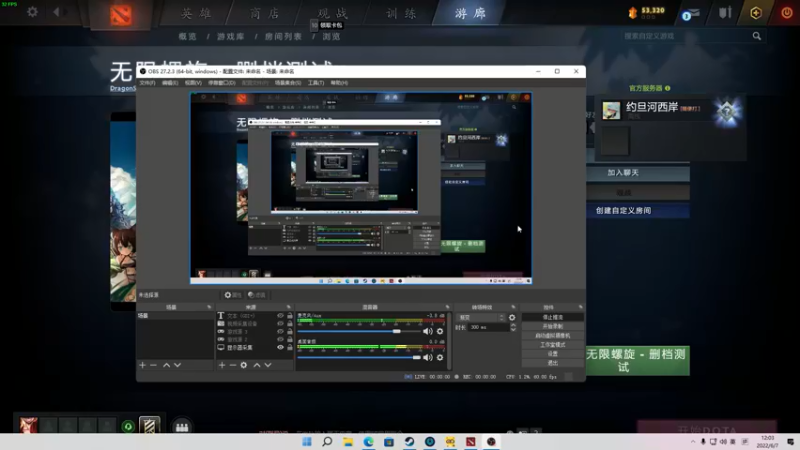Open the 观战 (Watch) tab
The width and height of the screenshot is (800, 450).
(333, 13)
